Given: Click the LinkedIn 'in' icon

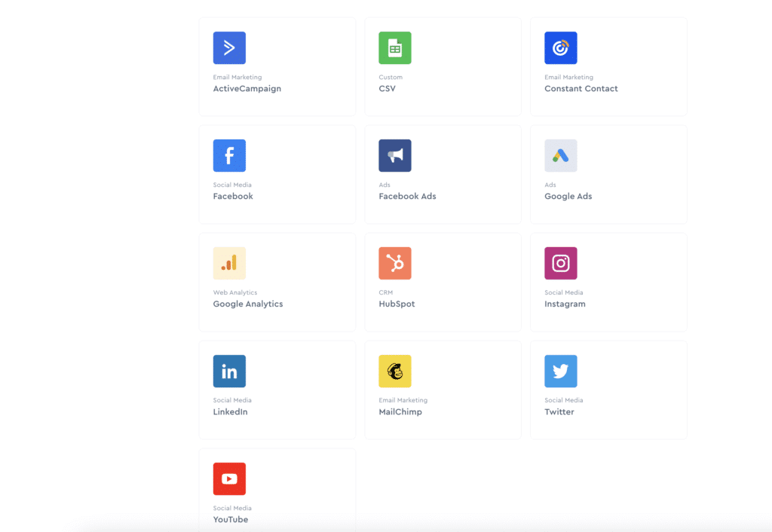Looking at the screenshot, I should click(229, 371).
